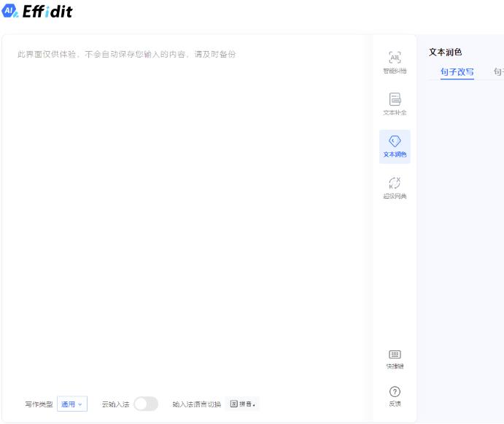
Task: Open the 智能纠错 smart correction tool
Action: tap(395, 63)
